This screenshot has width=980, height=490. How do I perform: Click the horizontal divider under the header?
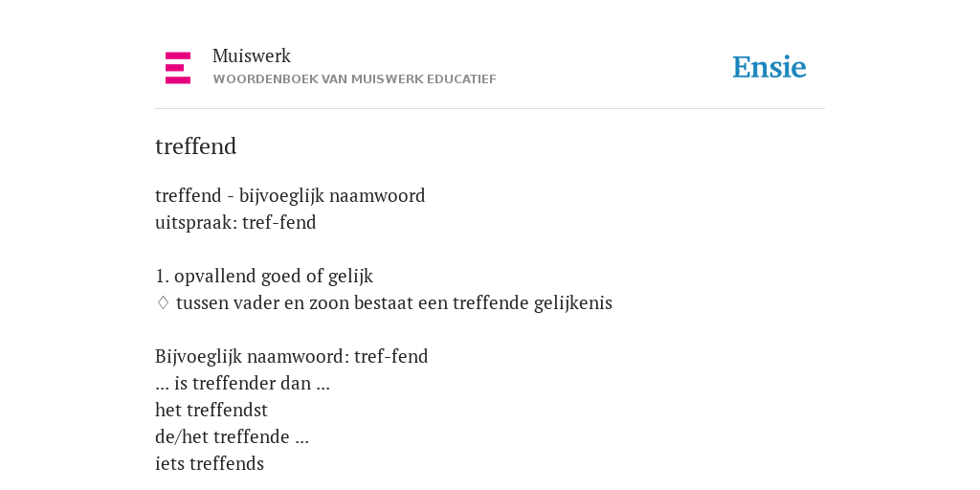point(490,109)
